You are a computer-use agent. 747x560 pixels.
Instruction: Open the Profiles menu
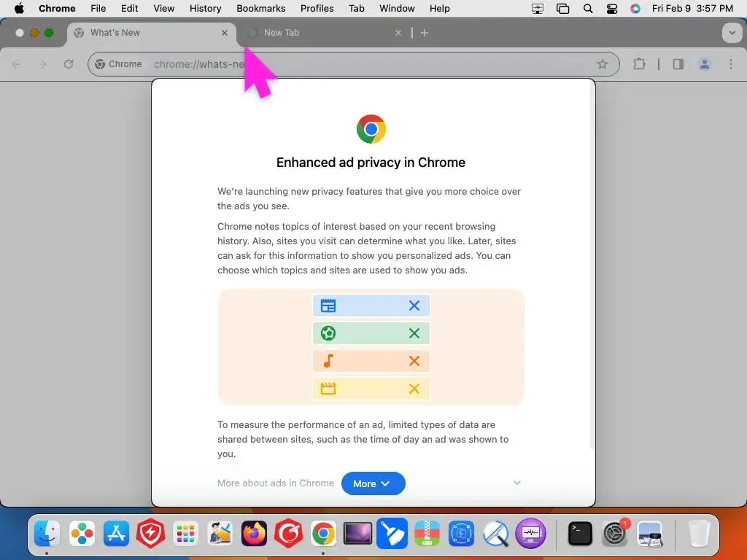point(317,9)
